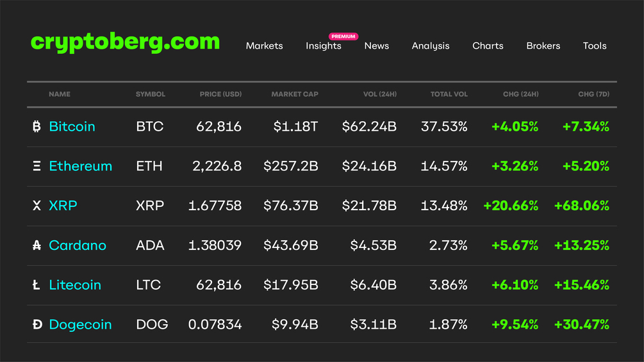Click the cryptoberg.com logo

tap(125, 42)
